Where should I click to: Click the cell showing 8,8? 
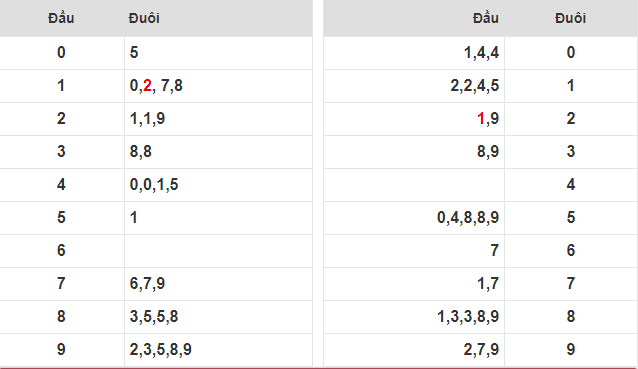pyautogui.click(x=218, y=152)
